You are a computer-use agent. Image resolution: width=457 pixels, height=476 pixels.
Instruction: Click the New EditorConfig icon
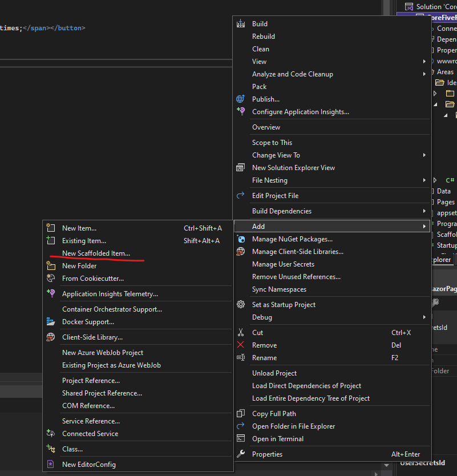coord(51,464)
